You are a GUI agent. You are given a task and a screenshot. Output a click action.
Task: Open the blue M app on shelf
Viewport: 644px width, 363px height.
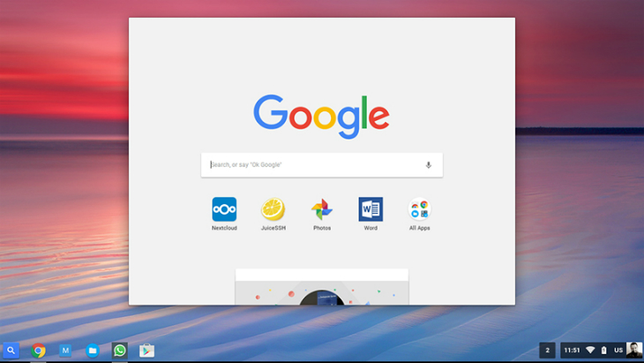(x=65, y=351)
